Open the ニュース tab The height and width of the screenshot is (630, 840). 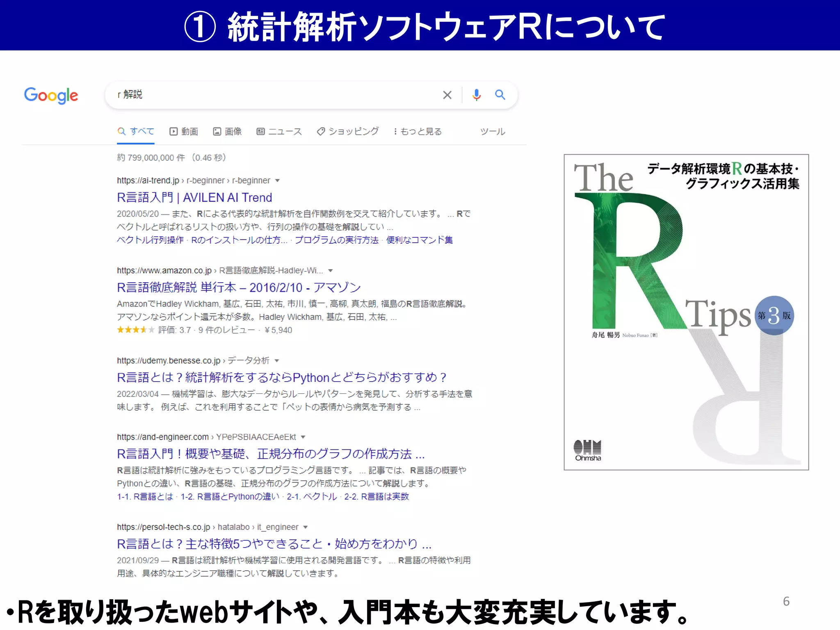[279, 131]
